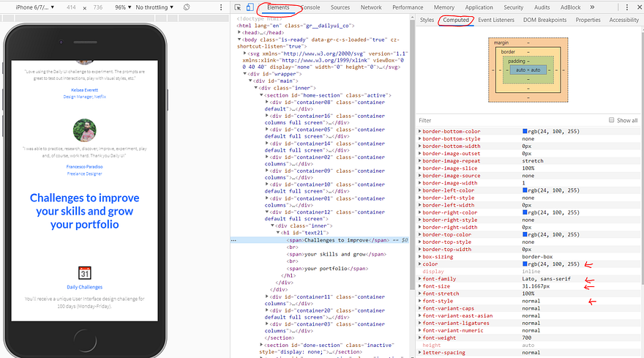Switch to the Console tab
Screen dimensions: 644x358
(x=311, y=7)
